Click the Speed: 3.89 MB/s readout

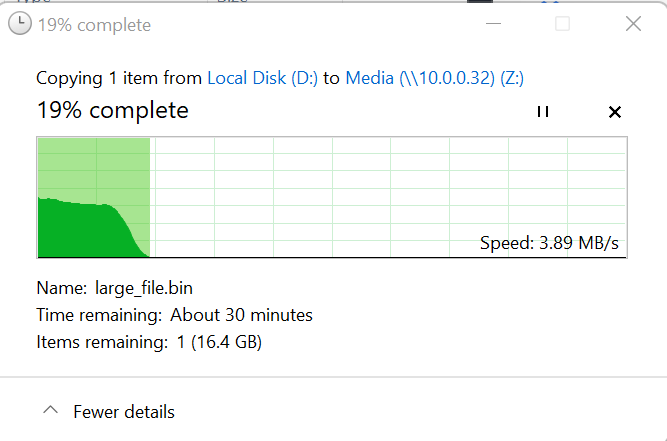(549, 243)
